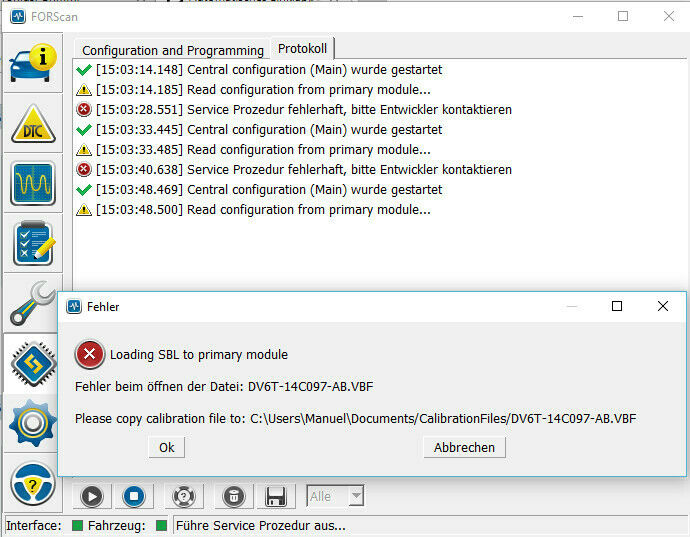Open the Vehicle information section
Image resolution: width=690 pixels, height=537 pixels.
(x=33, y=63)
